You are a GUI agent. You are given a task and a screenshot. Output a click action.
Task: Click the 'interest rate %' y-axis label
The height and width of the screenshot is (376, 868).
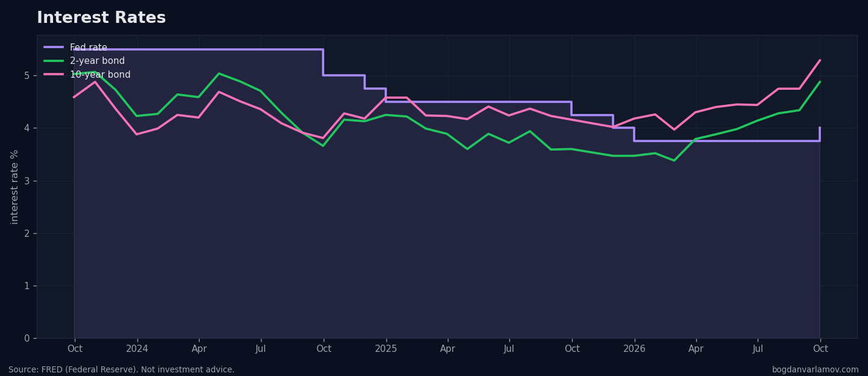point(15,187)
